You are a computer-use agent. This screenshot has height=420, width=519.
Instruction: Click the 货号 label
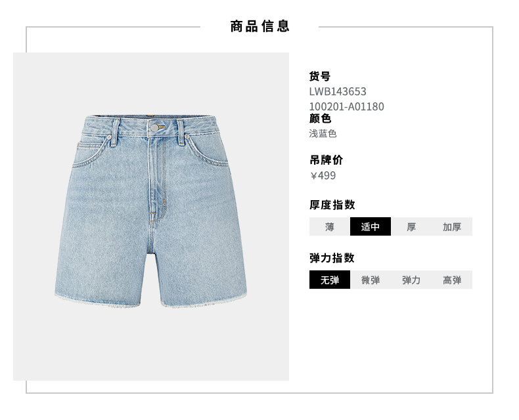click(x=320, y=76)
